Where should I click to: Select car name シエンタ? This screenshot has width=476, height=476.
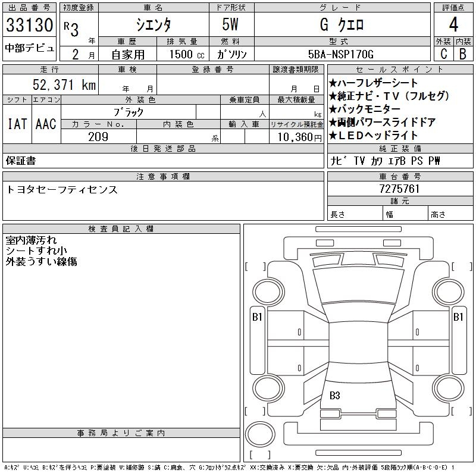[x=154, y=25]
